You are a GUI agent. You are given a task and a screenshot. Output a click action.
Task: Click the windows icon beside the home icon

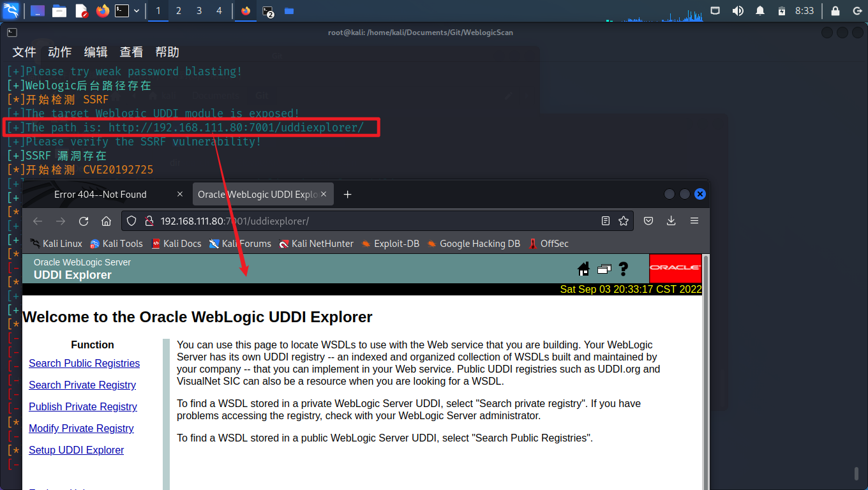[604, 269]
